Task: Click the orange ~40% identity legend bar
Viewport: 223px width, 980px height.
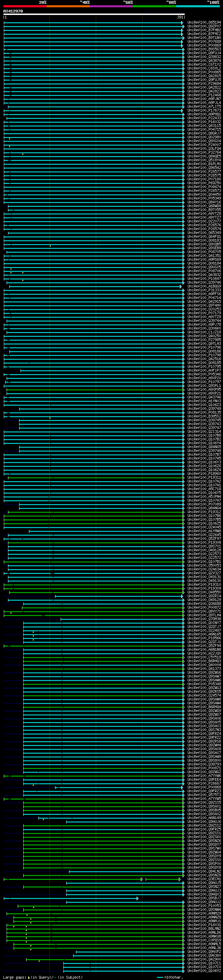Action: [68, 7]
